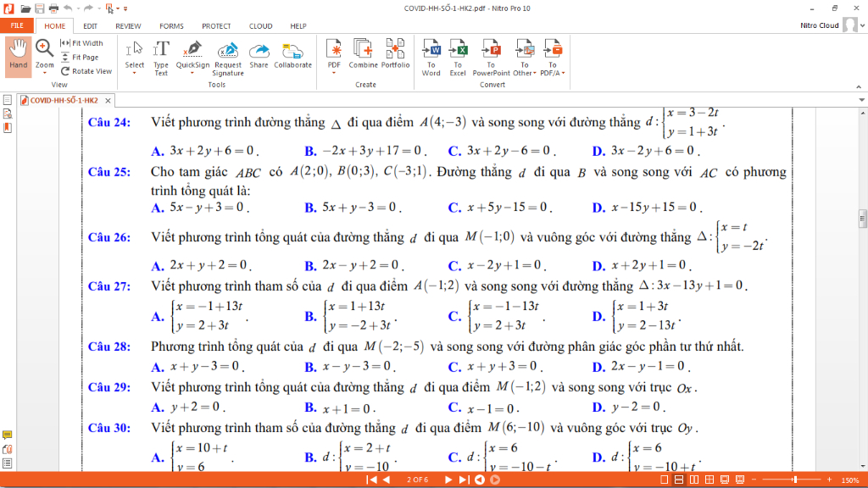Open Pages panel in left sidebar

coord(7,100)
